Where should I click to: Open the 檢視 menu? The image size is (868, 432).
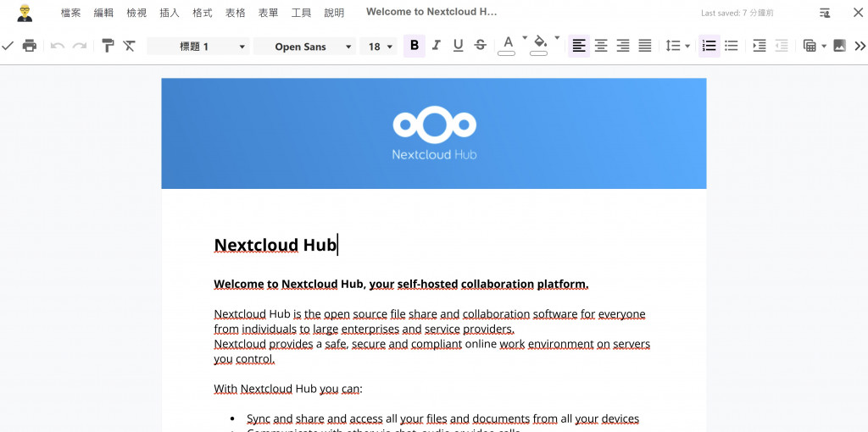point(136,13)
